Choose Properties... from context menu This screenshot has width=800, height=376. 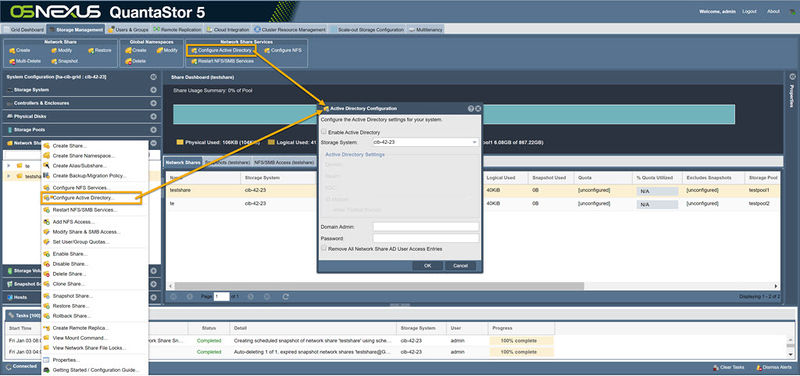[x=66, y=360]
